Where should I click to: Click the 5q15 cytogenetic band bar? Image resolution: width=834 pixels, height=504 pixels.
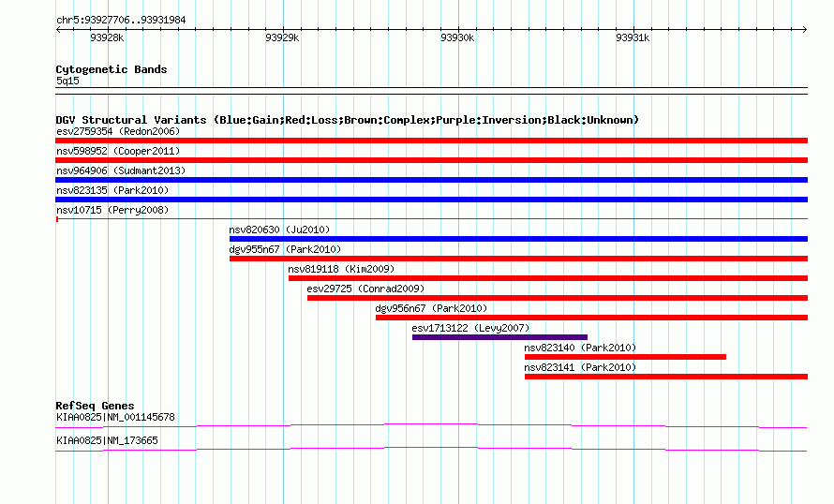click(x=431, y=91)
